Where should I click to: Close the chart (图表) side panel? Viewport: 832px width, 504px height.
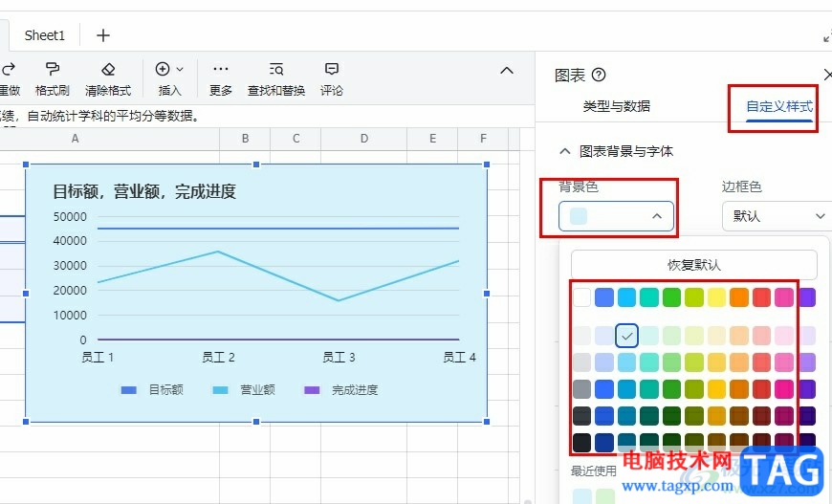pyautogui.click(x=827, y=75)
